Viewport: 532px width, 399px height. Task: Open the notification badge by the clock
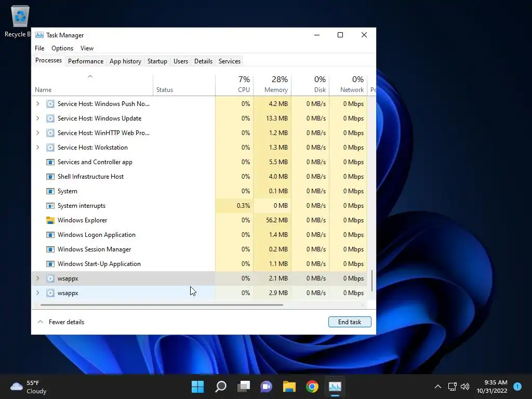pyautogui.click(x=517, y=387)
